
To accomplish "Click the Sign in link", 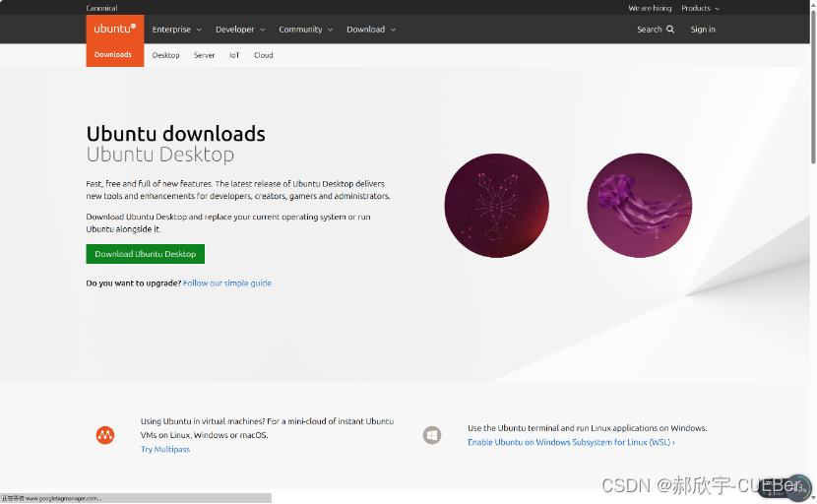I will [x=703, y=30].
